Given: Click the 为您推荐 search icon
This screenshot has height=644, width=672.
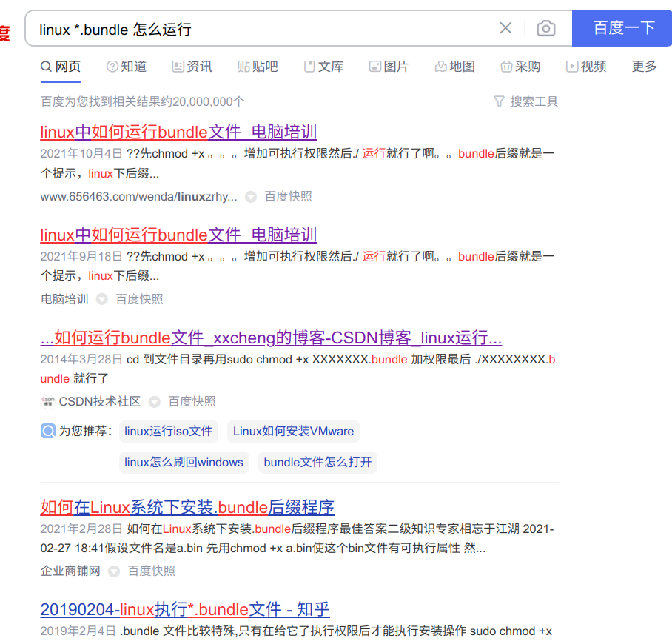Looking at the screenshot, I should coord(48,431).
